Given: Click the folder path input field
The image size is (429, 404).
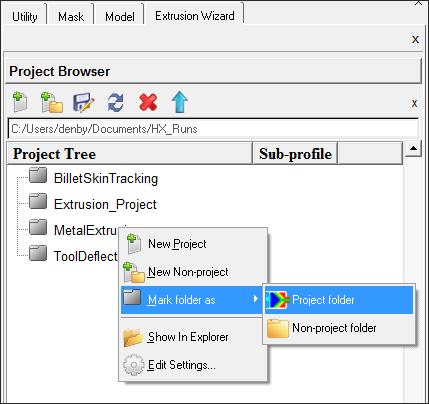Looking at the screenshot, I should (x=213, y=129).
